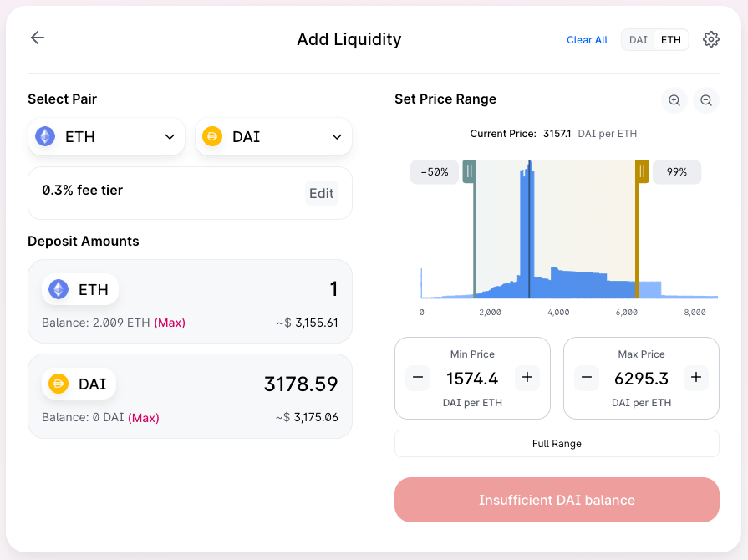748x560 pixels.
Task: Decrease Min Price with minus button
Action: [x=419, y=378]
